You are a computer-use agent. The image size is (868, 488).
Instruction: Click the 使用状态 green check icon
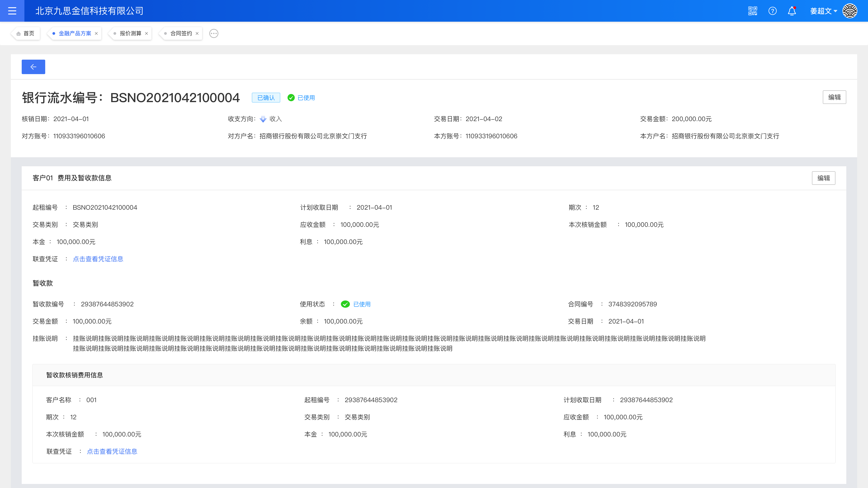point(345,304)
